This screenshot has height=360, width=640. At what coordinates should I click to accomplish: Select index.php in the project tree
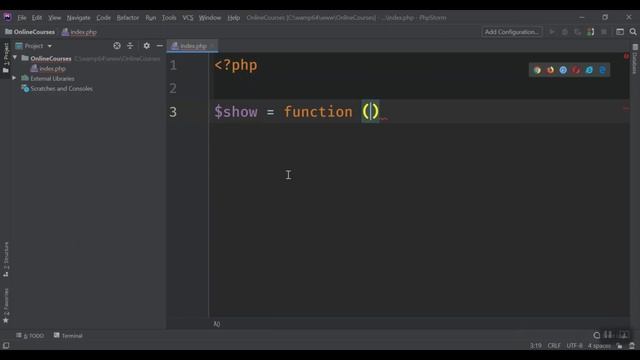point(48,68)
